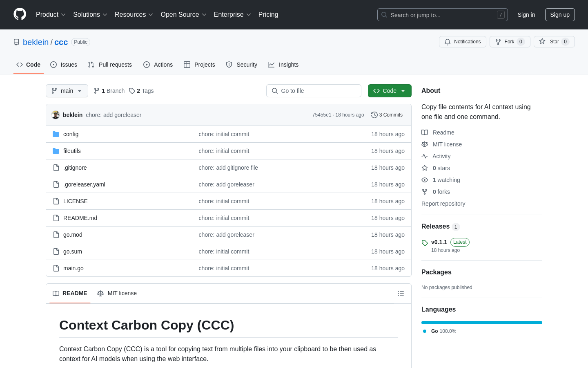Screen dimensions: 588x368
Task: Click beklein's avatar in commit row
Action: pyautogui.click(x=56, y=115)
